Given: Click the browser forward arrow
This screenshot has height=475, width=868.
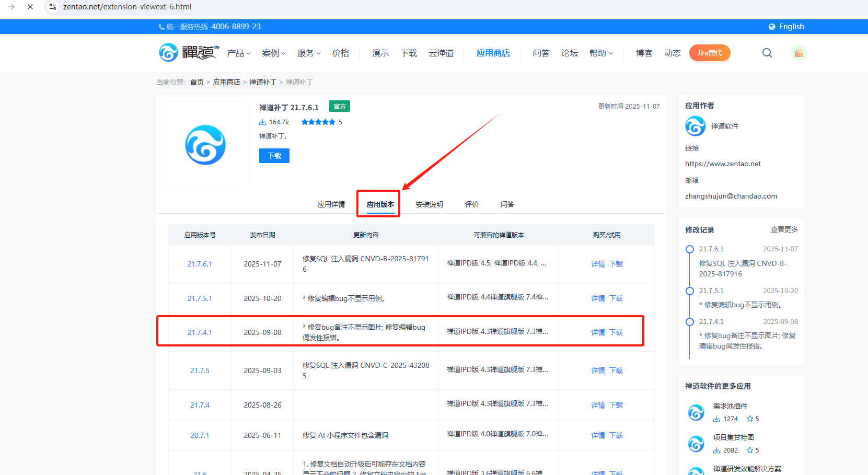Looking at the screenshot, I should (x=11, y=7).
